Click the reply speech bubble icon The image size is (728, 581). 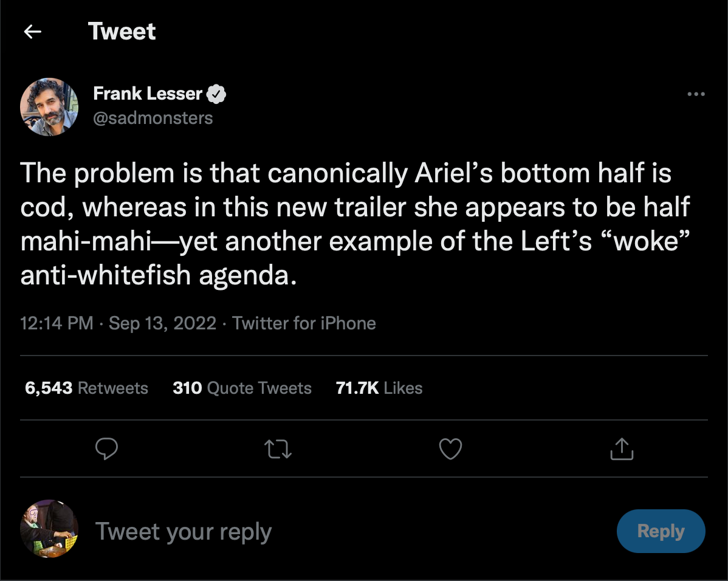(107, 449)
